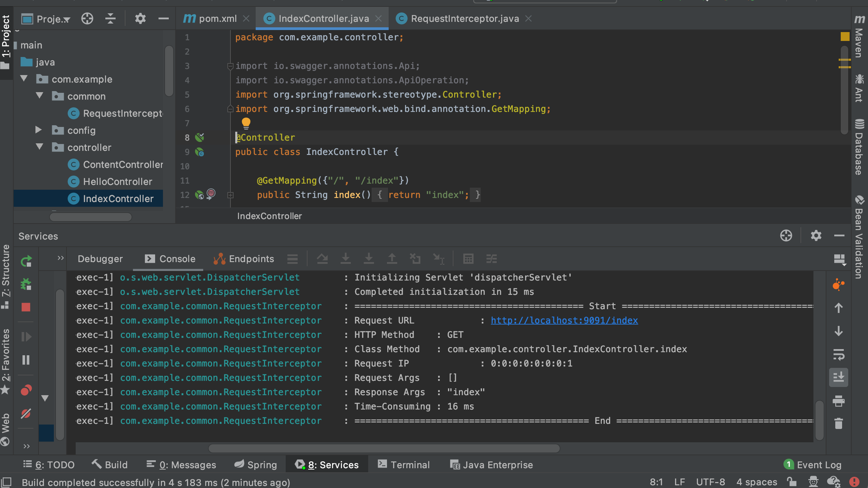Click the Step Over toolbar icon
This screenshot has height=488, width=868.
coord(322,259)
